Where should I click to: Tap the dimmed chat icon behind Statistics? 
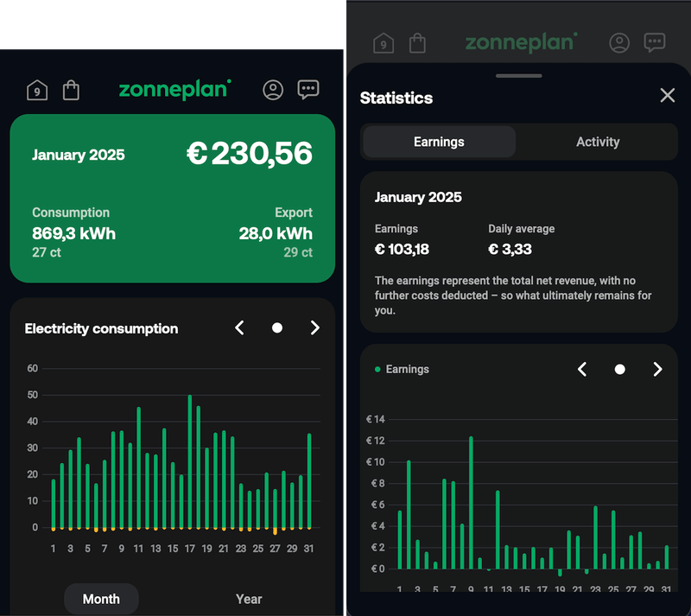pos(655,43)
